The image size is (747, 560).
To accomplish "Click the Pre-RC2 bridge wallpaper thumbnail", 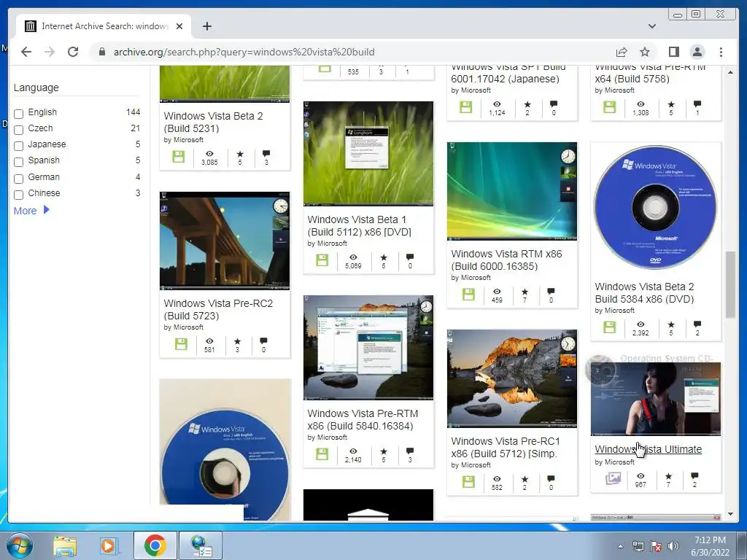I will coord(225,241).
